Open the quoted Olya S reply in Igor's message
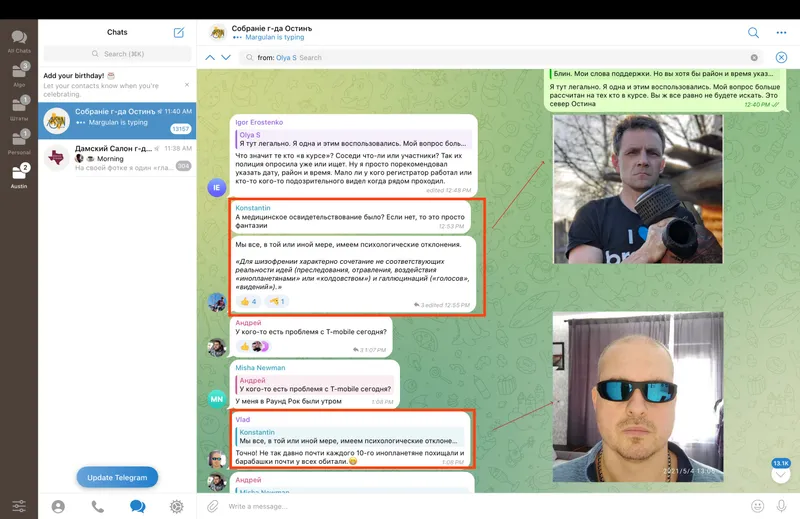The width and height of the screenshot is (800, 519). coord(354,139)
